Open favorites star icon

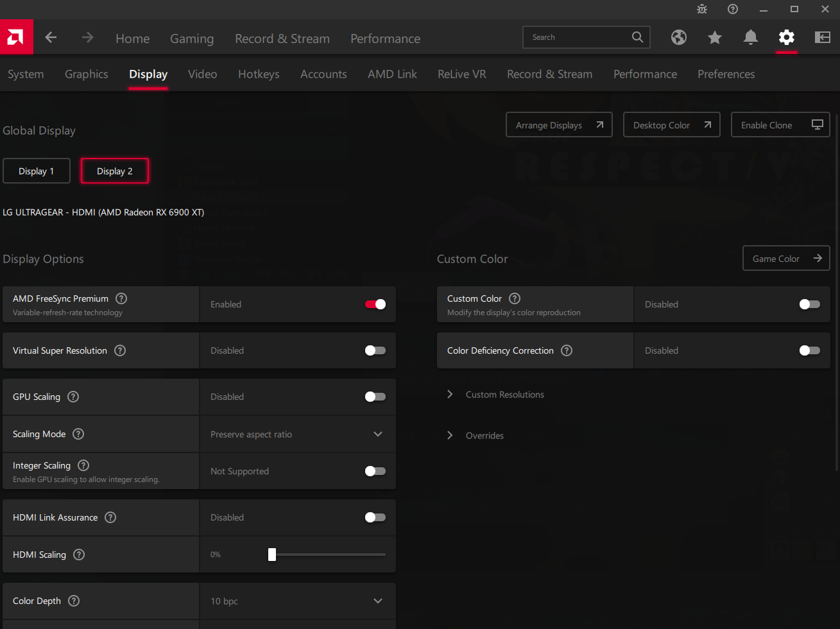coord(715,37)
